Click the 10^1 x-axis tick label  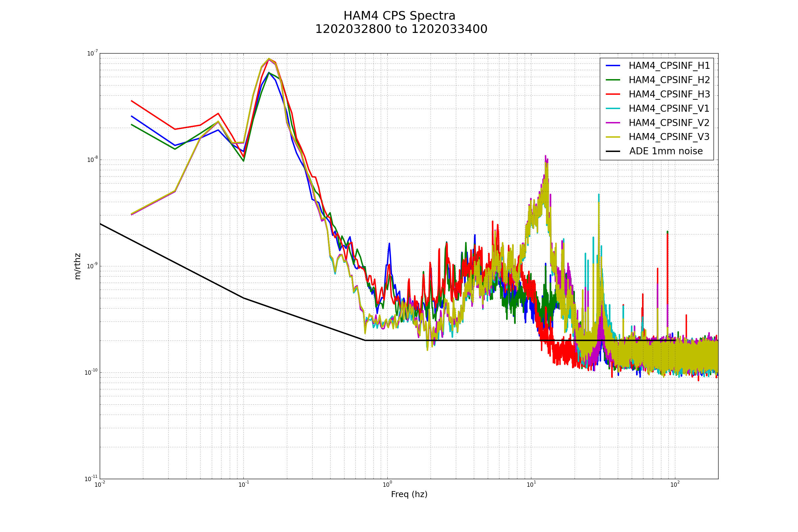coord(531,484)
